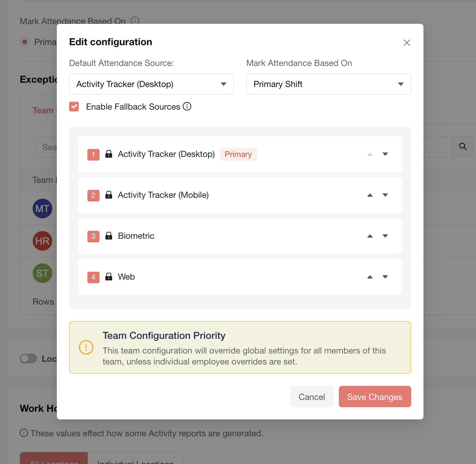Viewport: 476px width, 464px height.
Task: Select the Team tab under Exceptions
Action: [x=43, y=111]
